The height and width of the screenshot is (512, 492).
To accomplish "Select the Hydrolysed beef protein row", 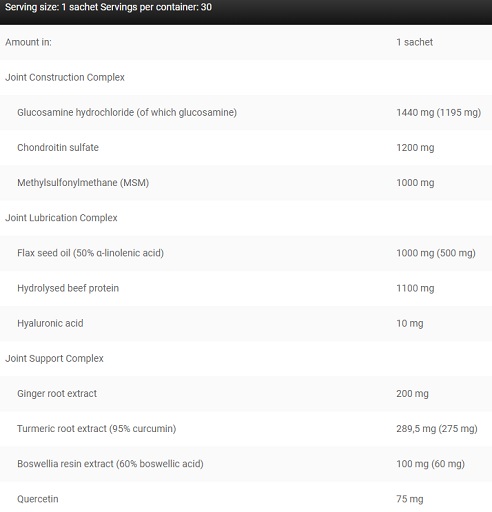I will (x=246, y=288).
